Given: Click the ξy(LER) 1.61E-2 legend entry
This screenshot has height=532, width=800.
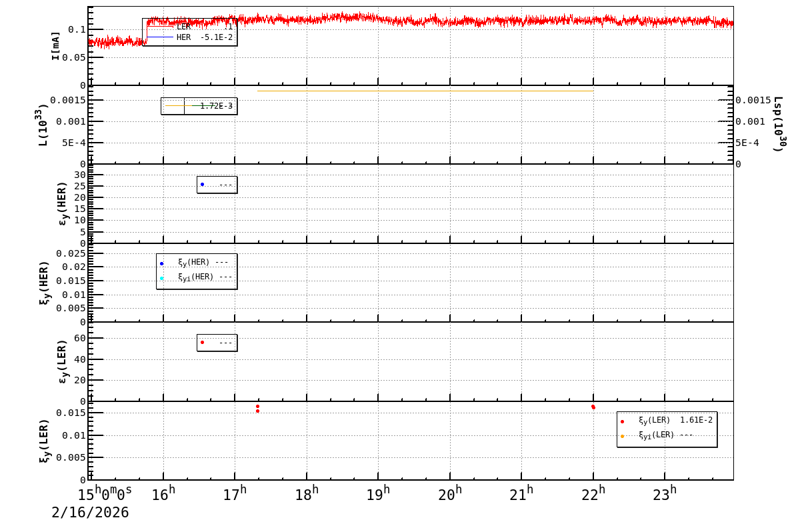Looking at the screenshot, I should pyautogui.click(x=667, y=421).
